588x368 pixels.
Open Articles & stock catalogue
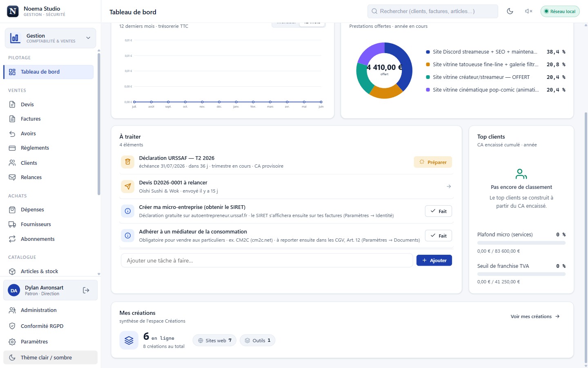tap(48, 272)
